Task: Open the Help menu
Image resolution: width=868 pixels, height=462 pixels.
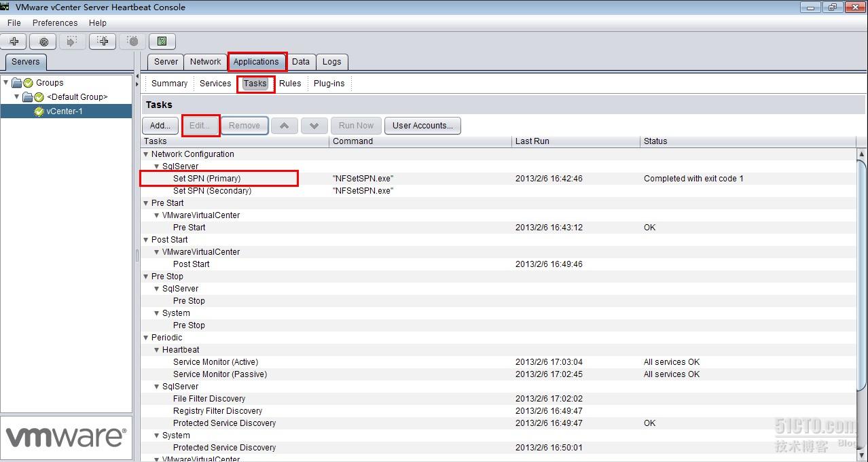Action: click(x=98, y=23)
